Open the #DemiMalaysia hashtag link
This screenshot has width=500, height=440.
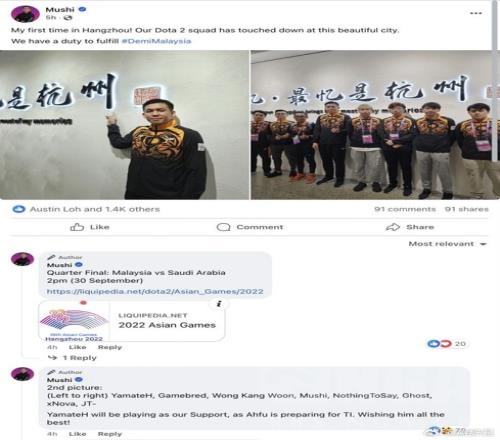[x=156, y=41]
